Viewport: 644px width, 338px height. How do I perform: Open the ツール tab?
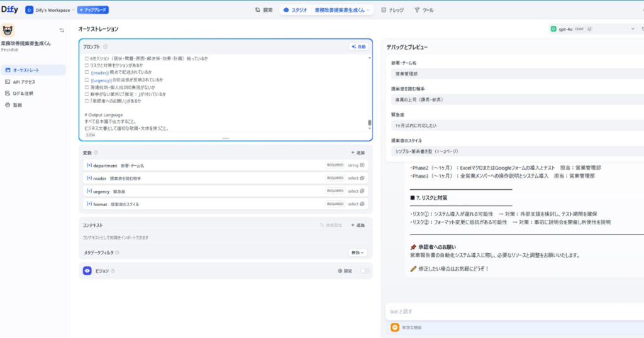coord(425,10)
